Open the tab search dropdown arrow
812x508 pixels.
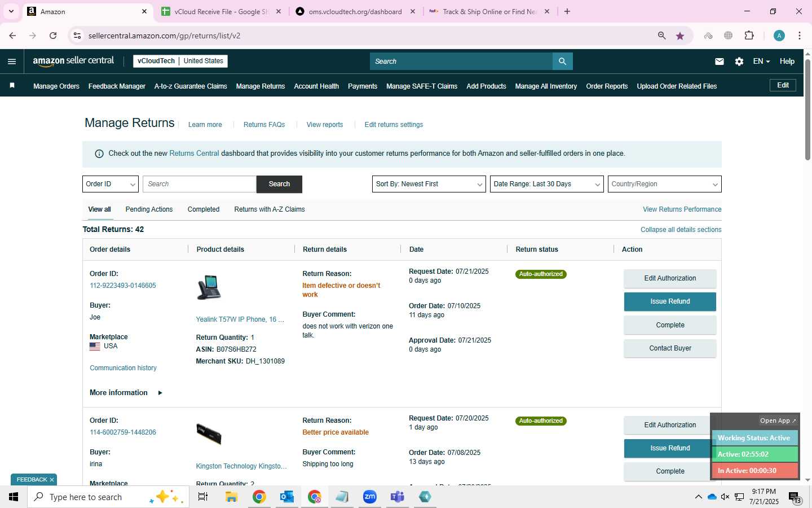(x=11, y=11)
